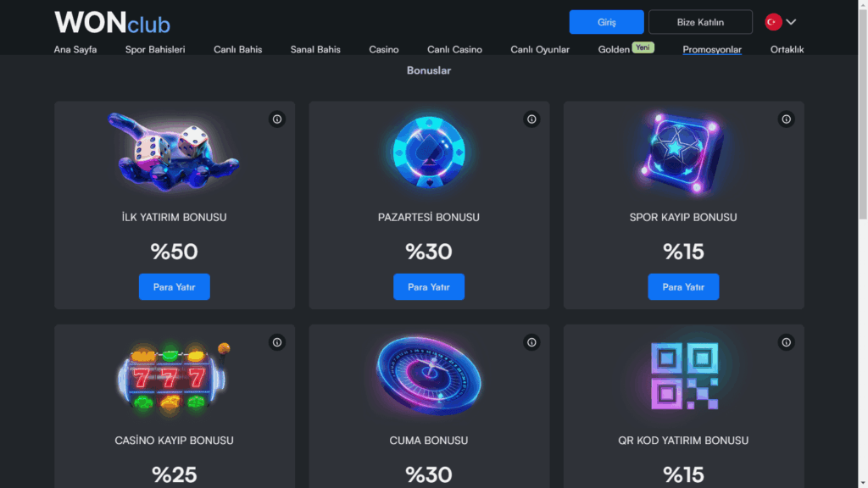Open info icon for İlk Yatırım Bonusu
The height and width of the screenshot is (488, 868).
pyautogui.click(x=277, y=119)
